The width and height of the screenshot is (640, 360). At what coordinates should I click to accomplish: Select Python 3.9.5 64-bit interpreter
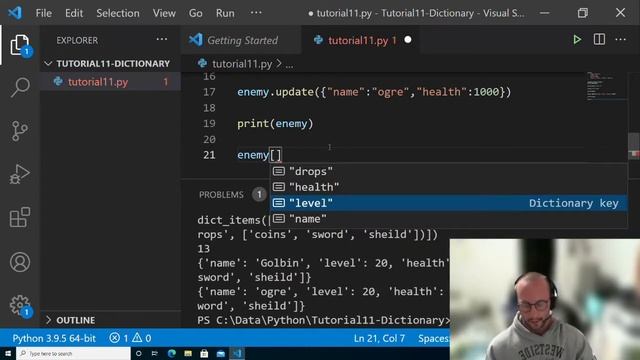[54, 338]
